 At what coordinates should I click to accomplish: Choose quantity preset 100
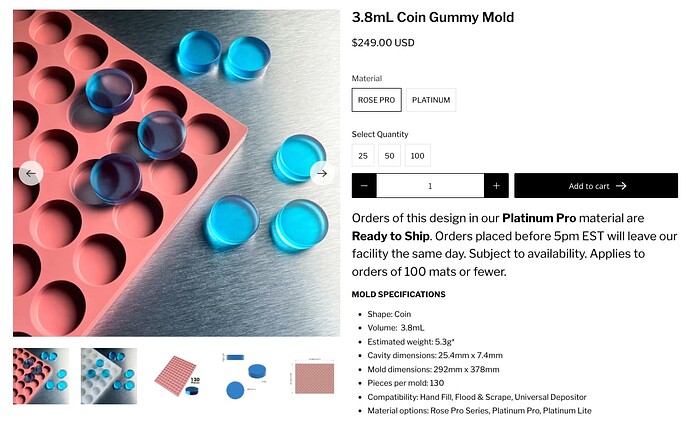[417, 156]
